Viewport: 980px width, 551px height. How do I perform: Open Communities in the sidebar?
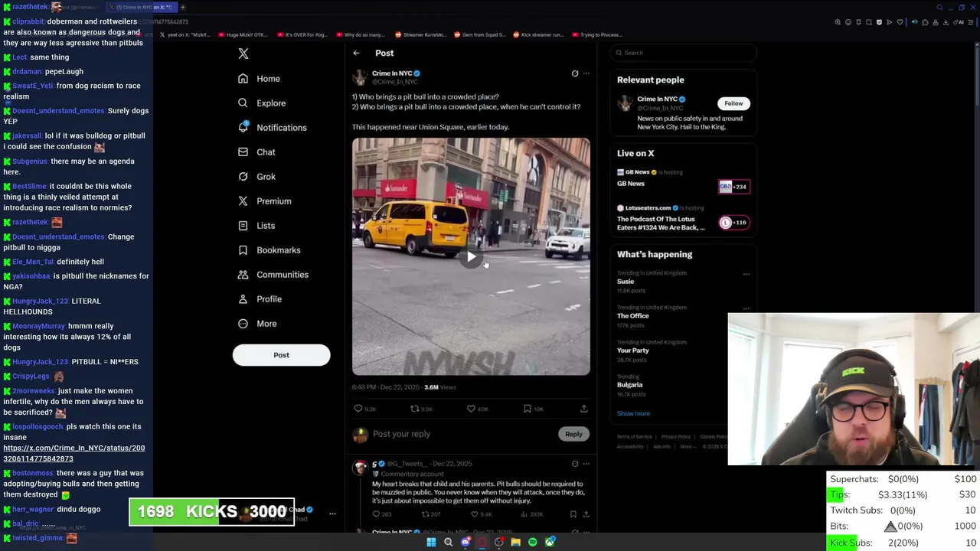pyautogui.click(x=273, y=275)
